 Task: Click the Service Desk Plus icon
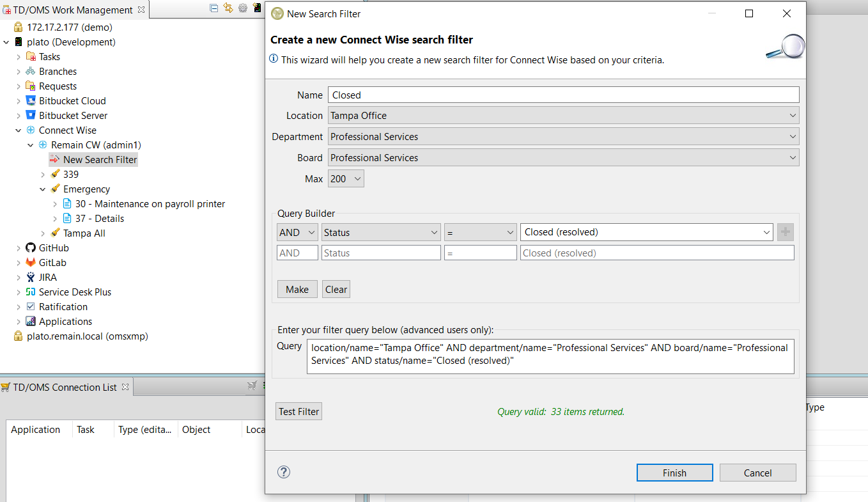point(31,292)
